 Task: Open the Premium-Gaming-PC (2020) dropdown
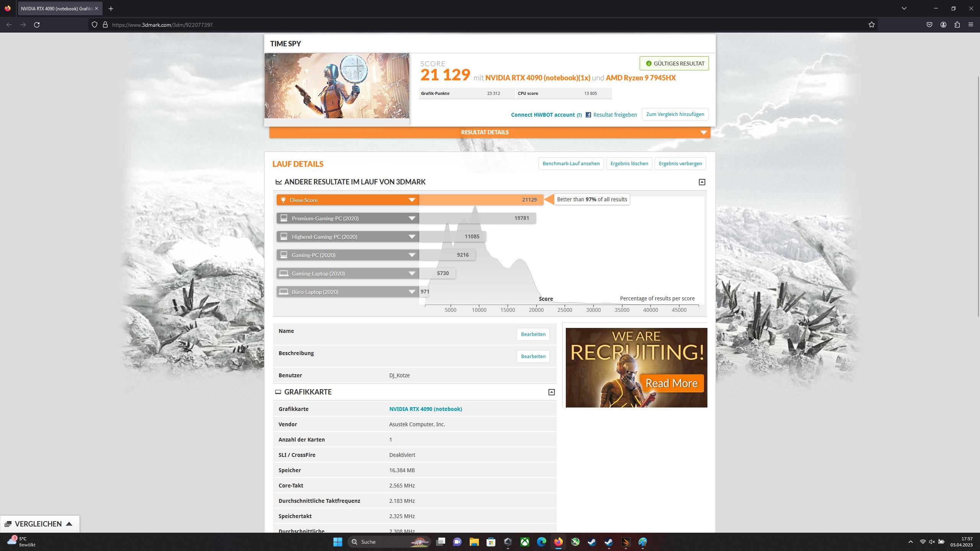pyautogui.click(x=412, y=218)
